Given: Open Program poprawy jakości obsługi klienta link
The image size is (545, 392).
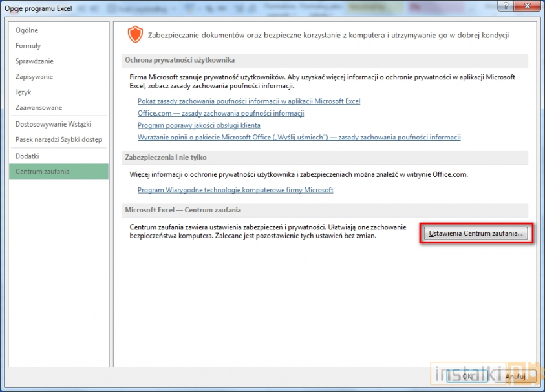Looking at the screenshot, I should 199,125.
